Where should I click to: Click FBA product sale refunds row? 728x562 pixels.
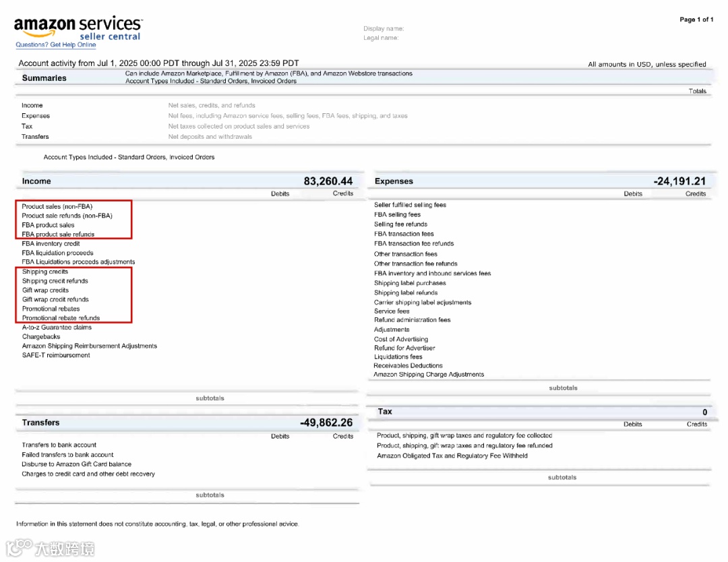[58, 235]
